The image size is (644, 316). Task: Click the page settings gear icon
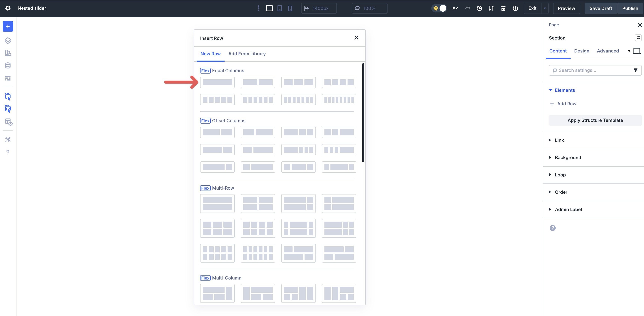coord(8,8)
